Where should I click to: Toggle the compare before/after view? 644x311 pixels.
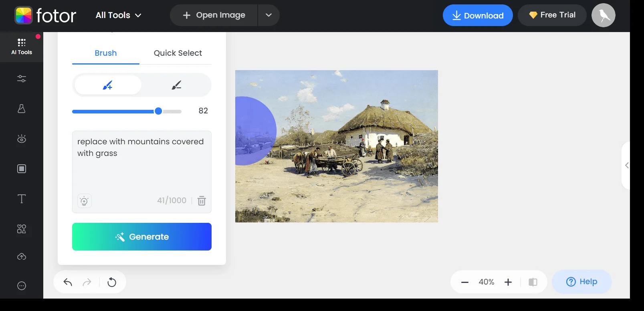(533, 282)
